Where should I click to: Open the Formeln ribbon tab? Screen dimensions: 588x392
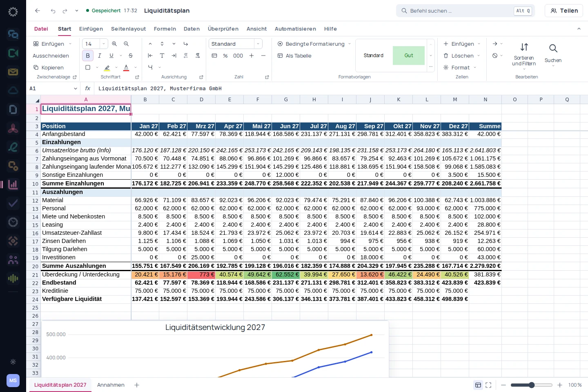point(165,29)
